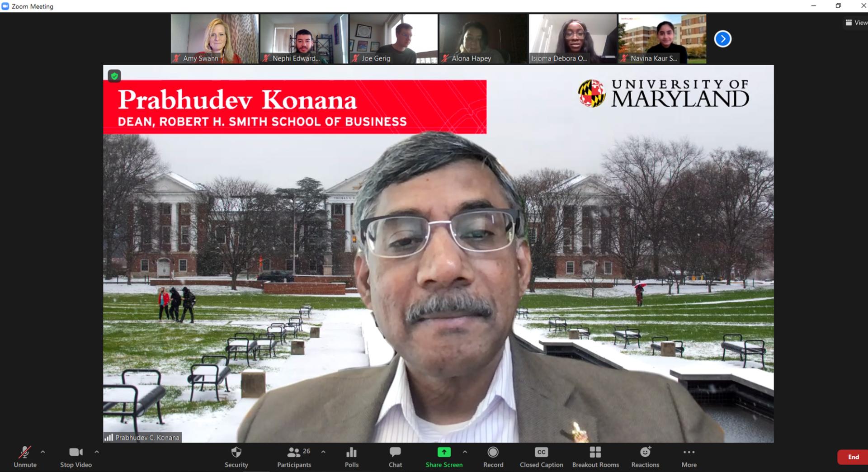The image size is (868, 472).
Task: Expand the caret beside Participants
Action: click(323, 452)
